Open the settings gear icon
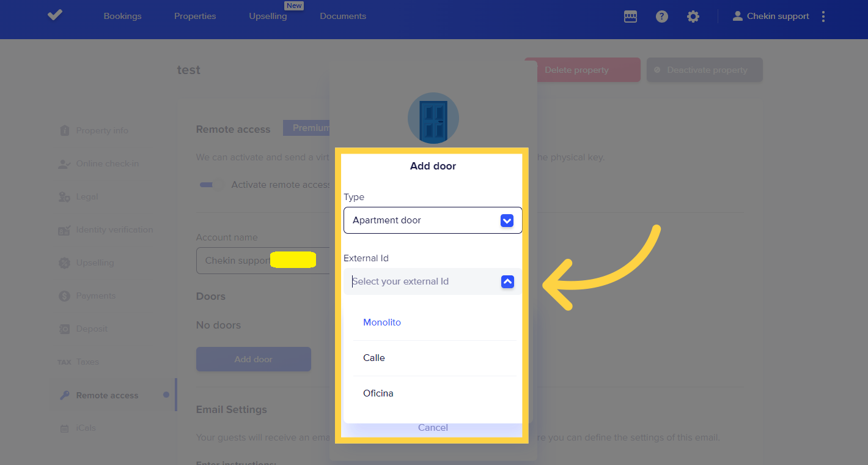 pyautogui.click(x=693, y=17)
